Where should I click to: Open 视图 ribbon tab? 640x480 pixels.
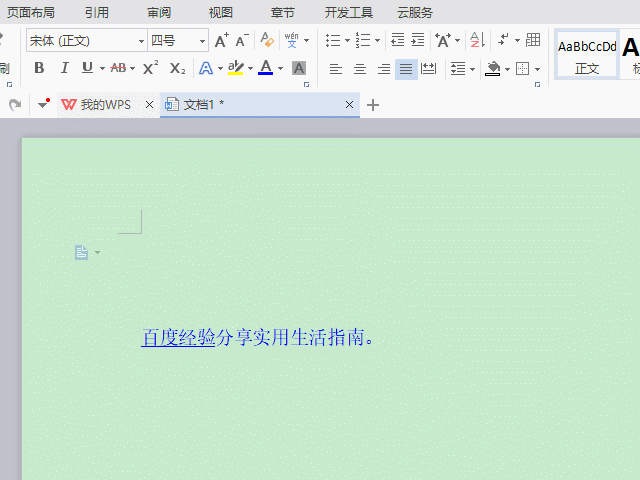click(x=220, y=13)
